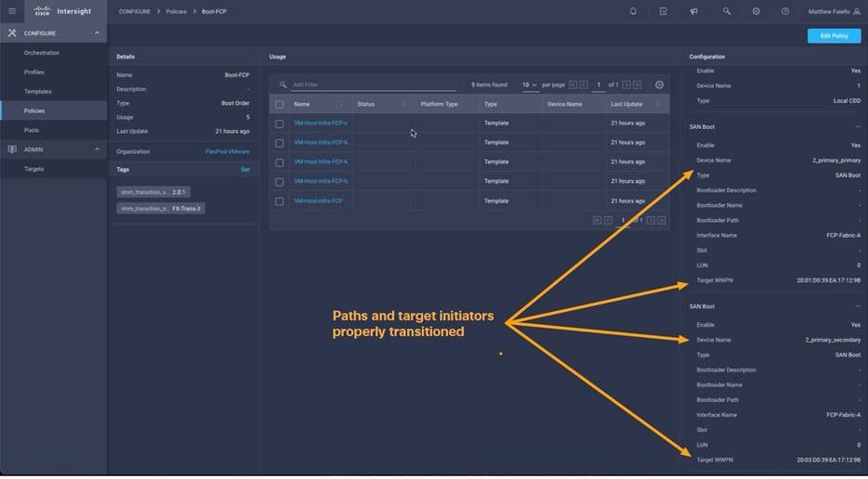Collapse the 2_primary_secondary SAN Boot section

click(858, 306)
